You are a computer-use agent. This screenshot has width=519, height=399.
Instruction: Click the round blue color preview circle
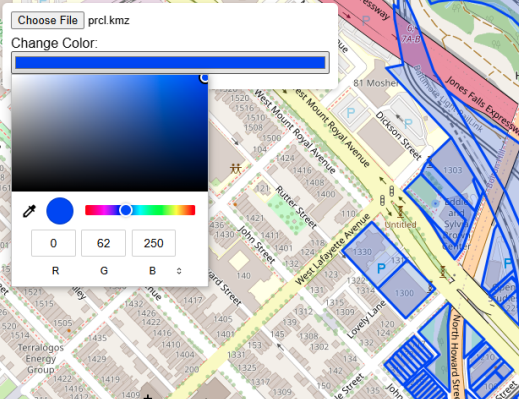pyautogui.click(x=60, y=211)
